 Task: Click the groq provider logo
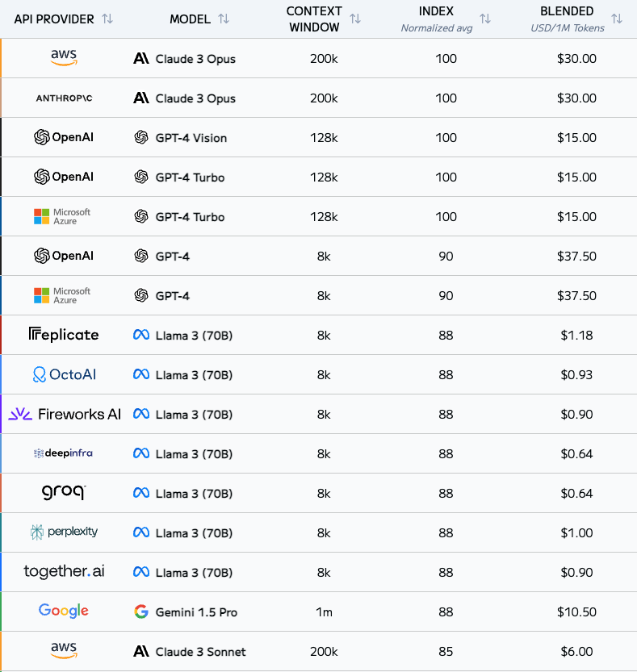pos(64,492)
